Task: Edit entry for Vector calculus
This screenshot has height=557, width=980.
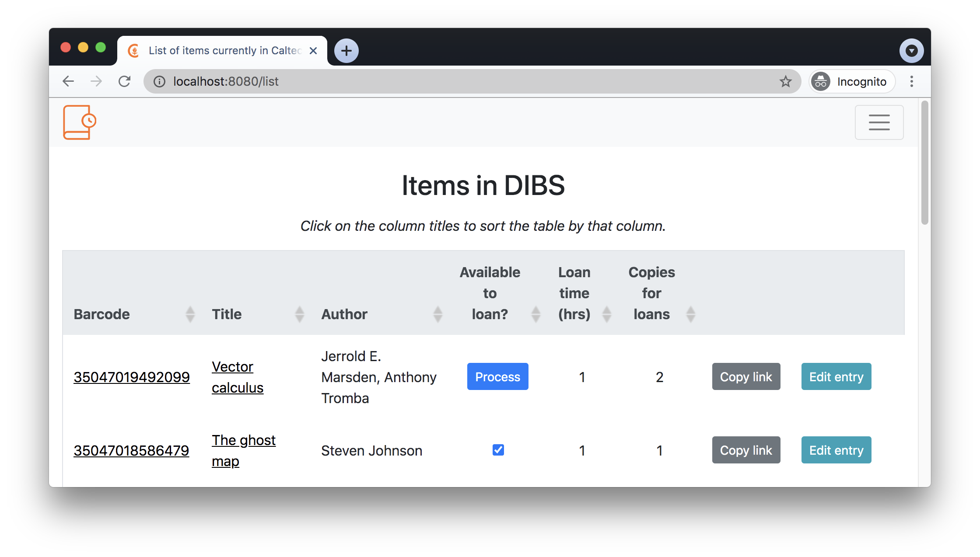Action: click(x=836, y=376)
